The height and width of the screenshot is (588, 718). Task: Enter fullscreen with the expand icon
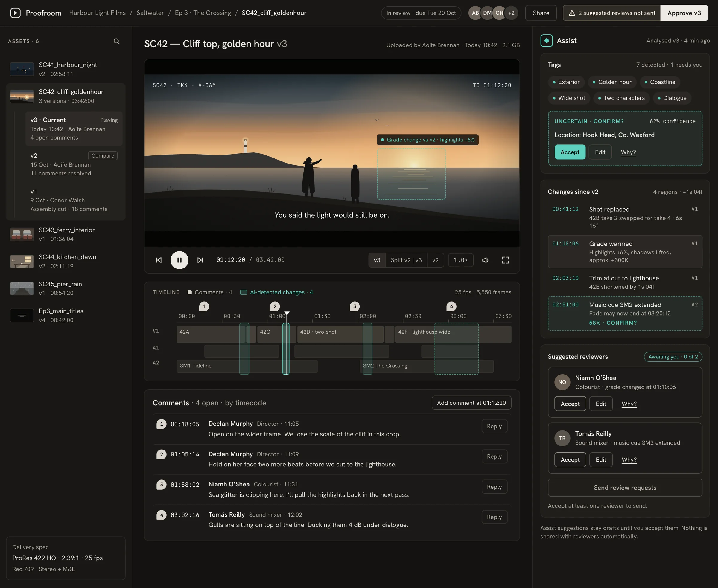506,260
